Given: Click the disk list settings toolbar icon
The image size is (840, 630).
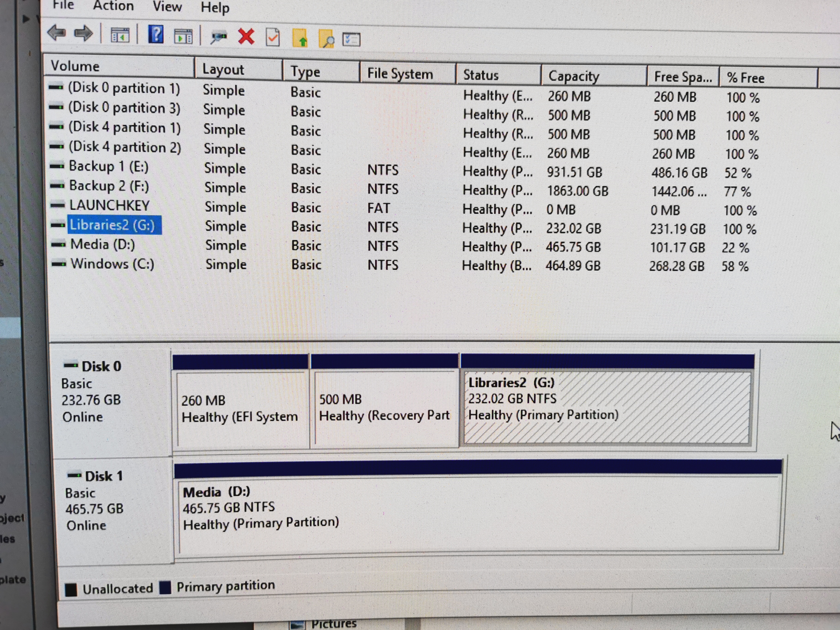Looking at the screenshot, I should pyautogui.click(x=351, y=40).
